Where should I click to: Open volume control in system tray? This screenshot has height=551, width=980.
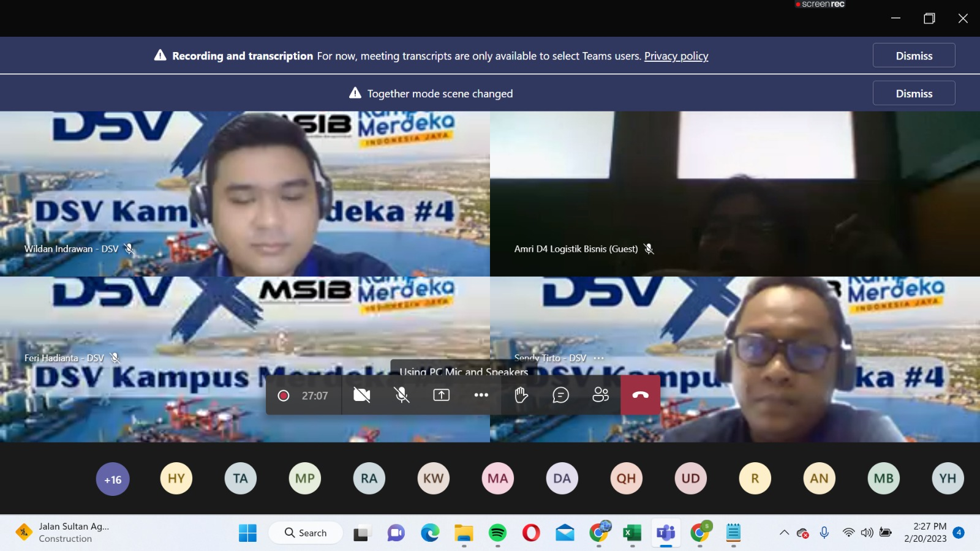pos(867,533)
